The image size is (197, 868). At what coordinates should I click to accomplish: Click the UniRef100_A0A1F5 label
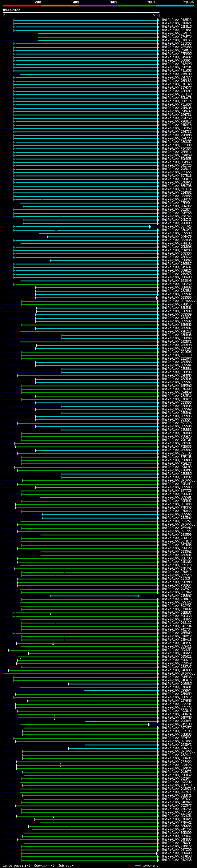point(177,101)
